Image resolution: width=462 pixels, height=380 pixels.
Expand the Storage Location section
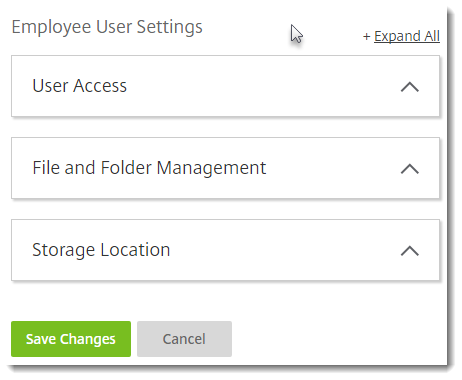[x=225, y=250]
